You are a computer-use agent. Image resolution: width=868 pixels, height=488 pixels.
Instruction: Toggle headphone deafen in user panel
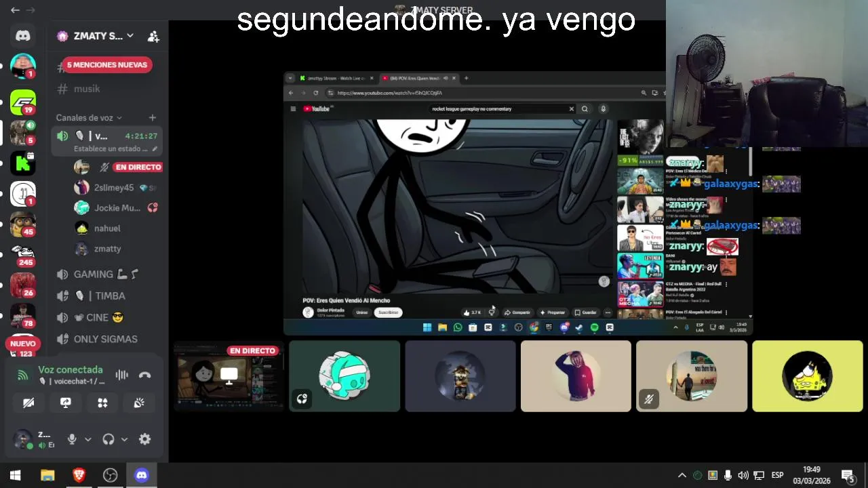click(x=108, y=439)
